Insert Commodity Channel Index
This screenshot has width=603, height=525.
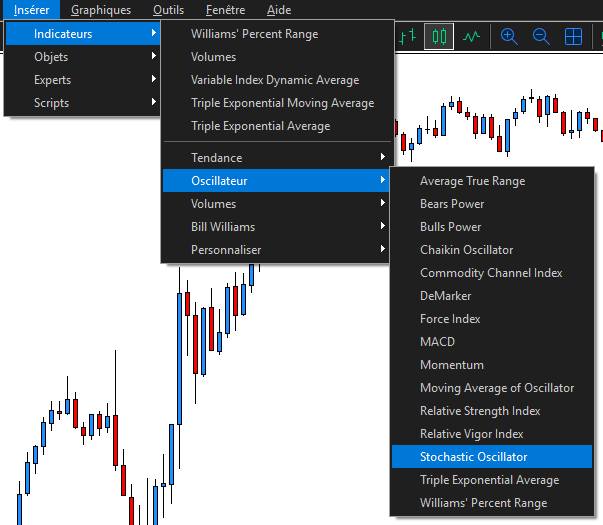pos(492,273)
